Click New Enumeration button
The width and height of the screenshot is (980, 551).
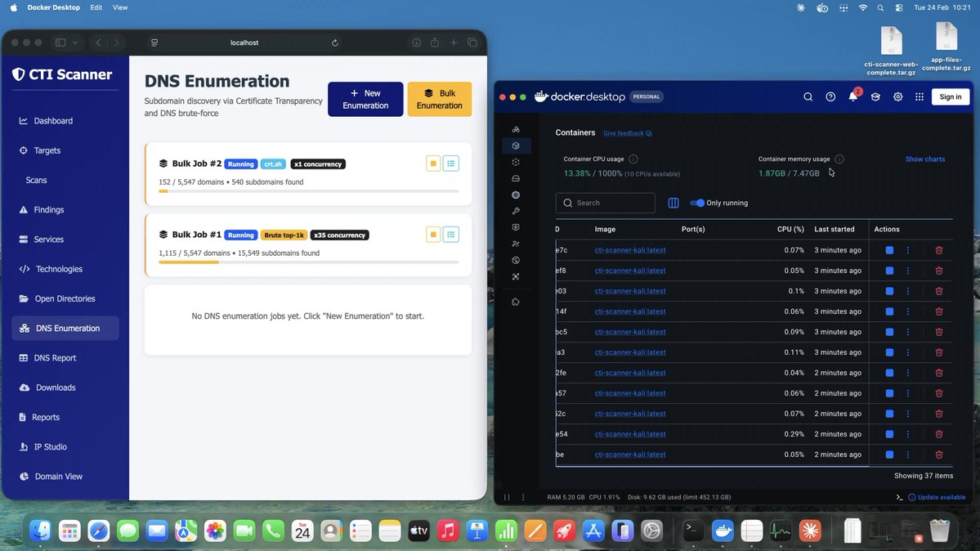365,100
